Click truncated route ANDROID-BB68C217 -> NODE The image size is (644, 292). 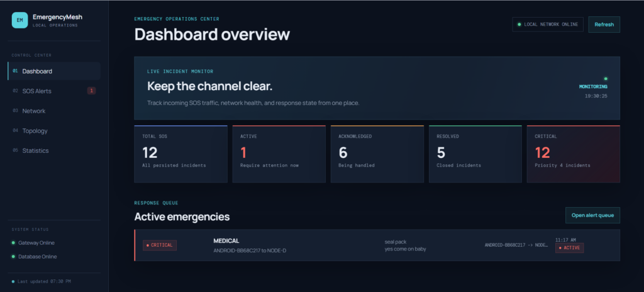click(x=516, y=245)
